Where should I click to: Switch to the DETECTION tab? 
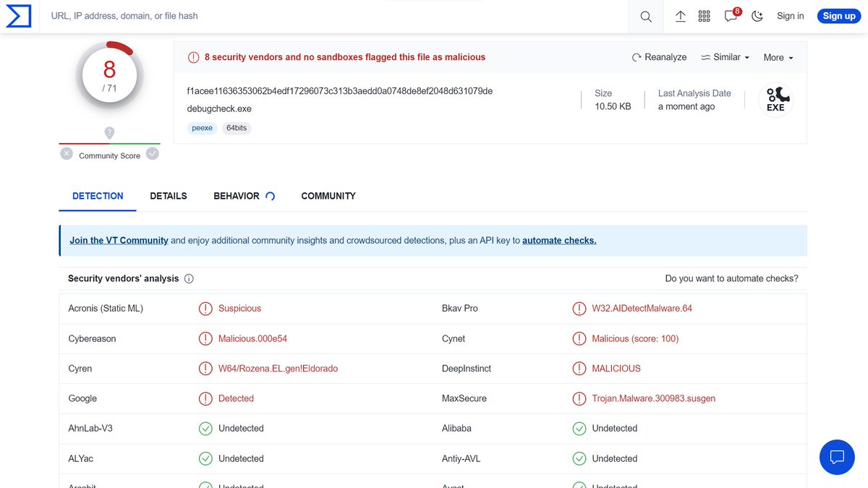[98, 196]
